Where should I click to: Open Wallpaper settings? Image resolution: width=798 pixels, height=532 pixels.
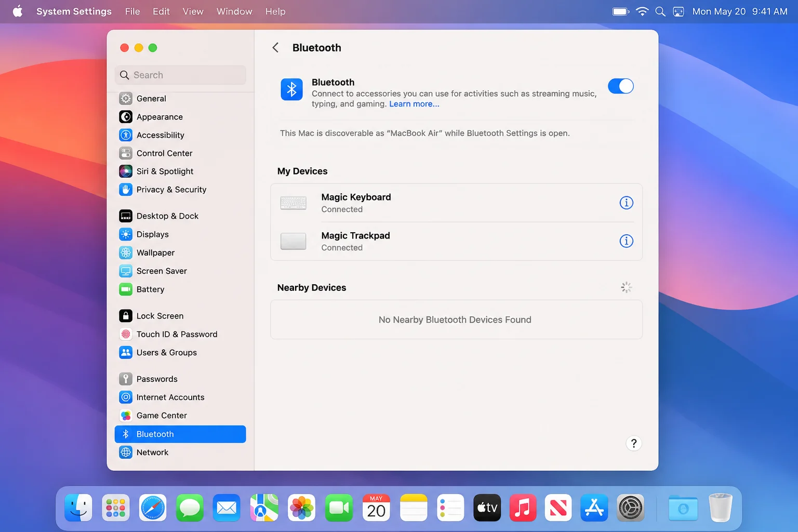coord(180,252)
